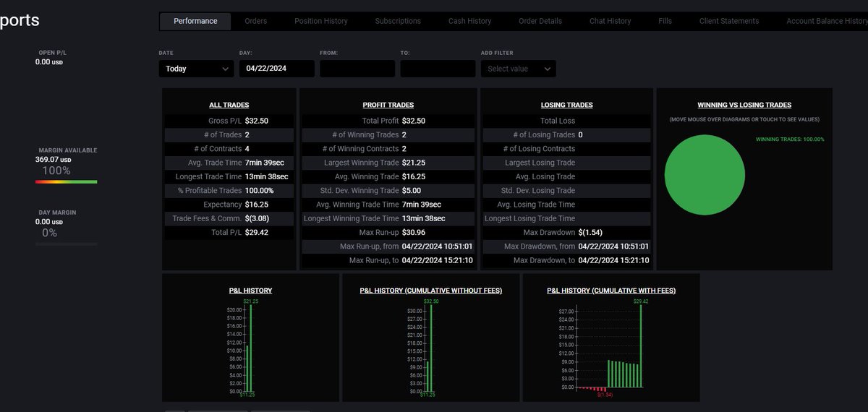Click Max Run-up, to timestamp 04/22/2024 15:21:10

(437, 260)
